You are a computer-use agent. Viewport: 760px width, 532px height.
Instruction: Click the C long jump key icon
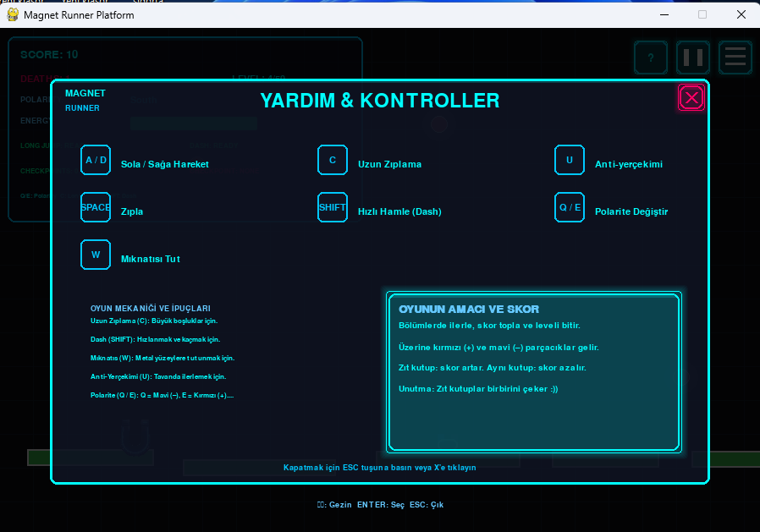(333, 160)
